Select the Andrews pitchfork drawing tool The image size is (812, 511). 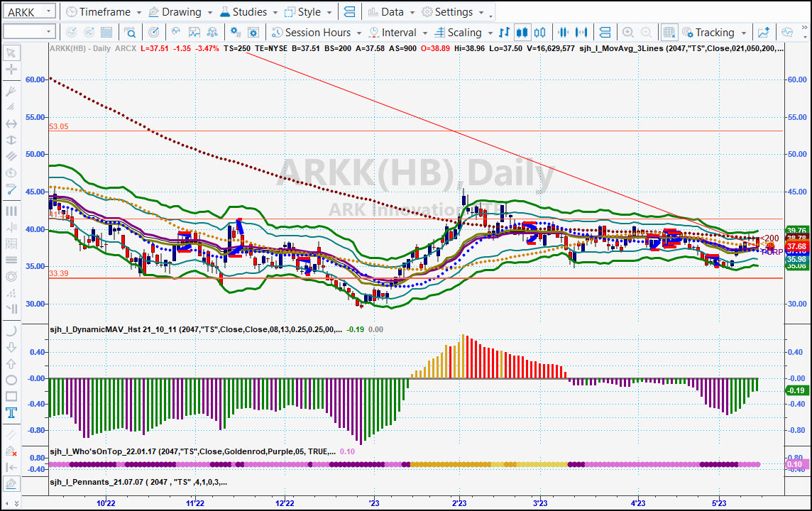11,91
